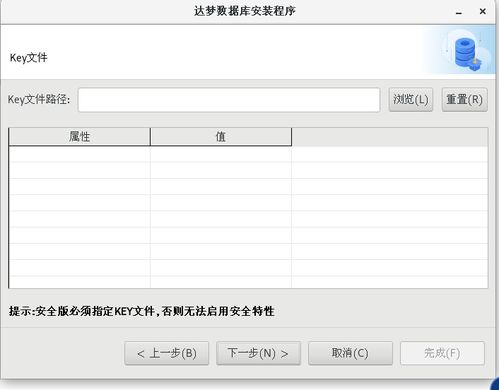
Task: Click the 属性 column header
Action: [79, 137]
